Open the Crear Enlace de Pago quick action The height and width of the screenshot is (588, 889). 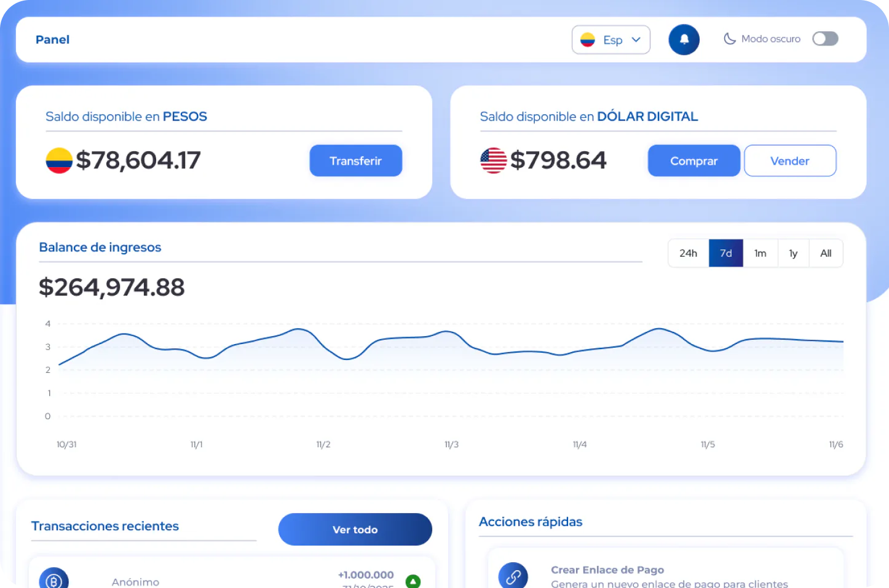[666, 568]
